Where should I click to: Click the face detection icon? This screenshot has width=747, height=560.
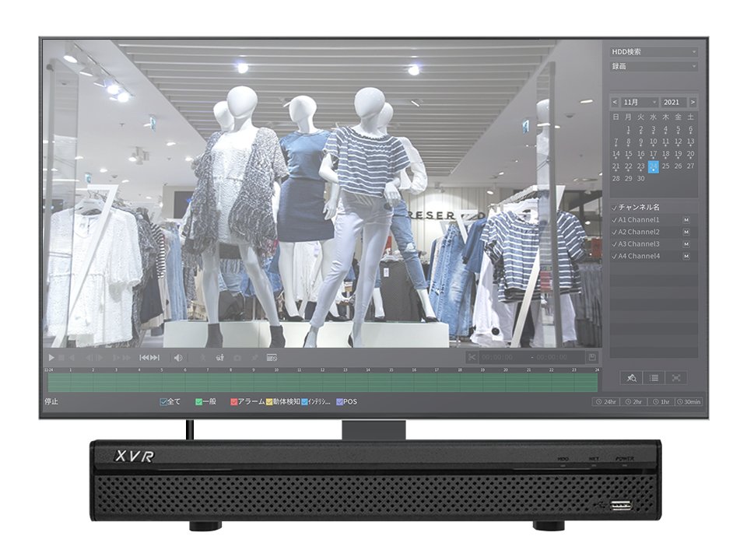click(219, 358)
